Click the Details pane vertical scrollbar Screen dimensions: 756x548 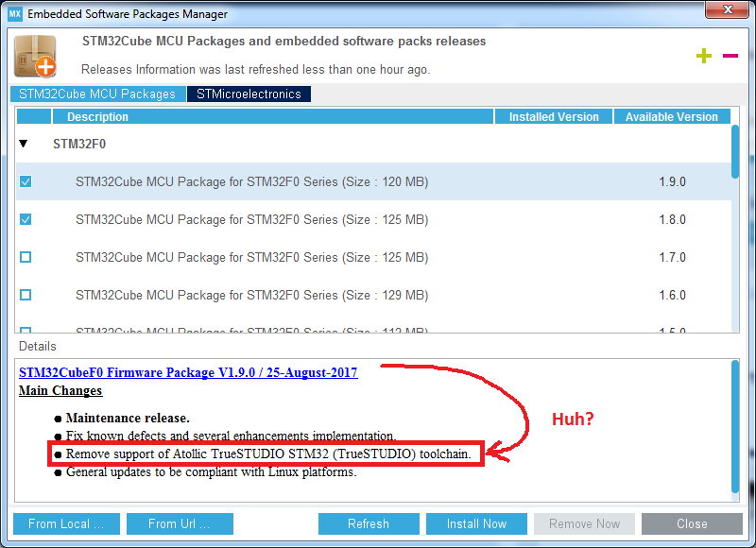(x=735, y=426)
